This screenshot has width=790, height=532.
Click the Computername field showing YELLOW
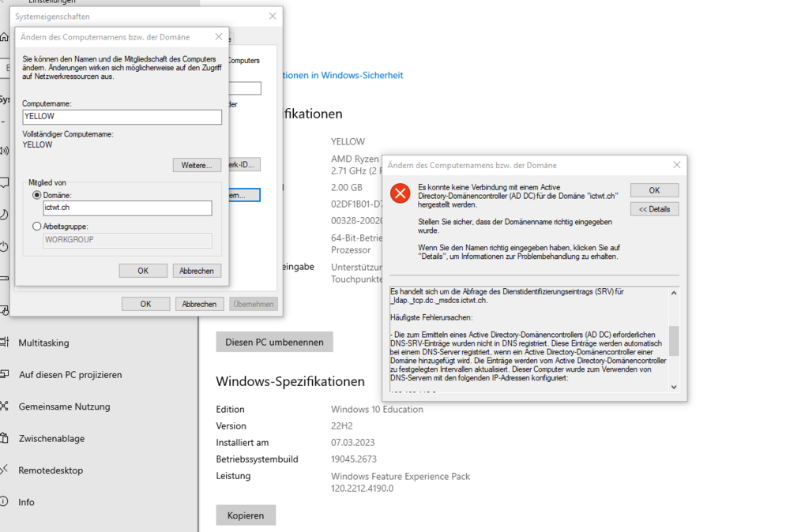[122, 117]
